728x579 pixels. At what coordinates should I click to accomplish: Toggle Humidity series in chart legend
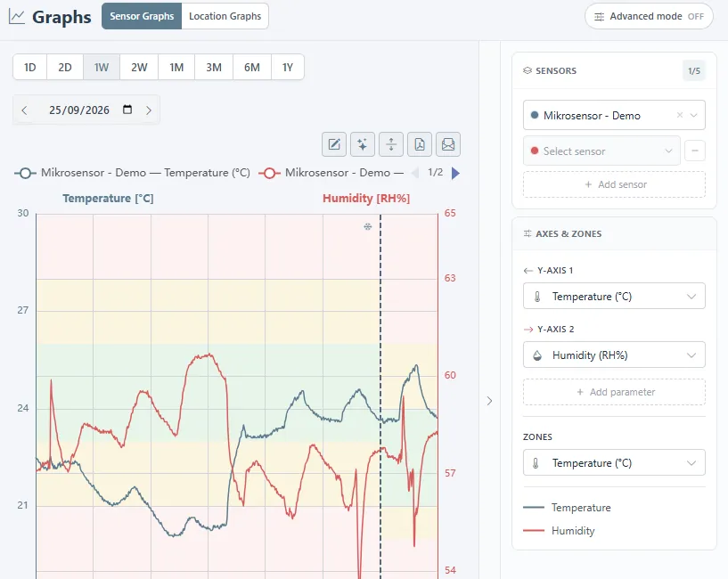331,173
